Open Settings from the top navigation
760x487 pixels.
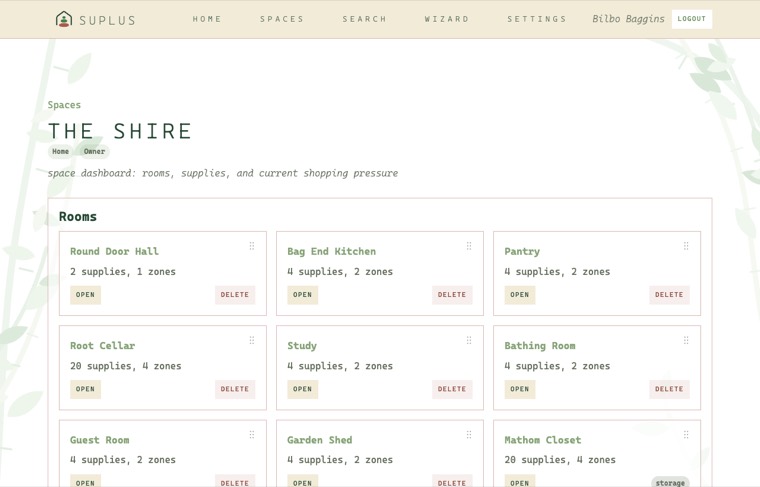(537, 19)
